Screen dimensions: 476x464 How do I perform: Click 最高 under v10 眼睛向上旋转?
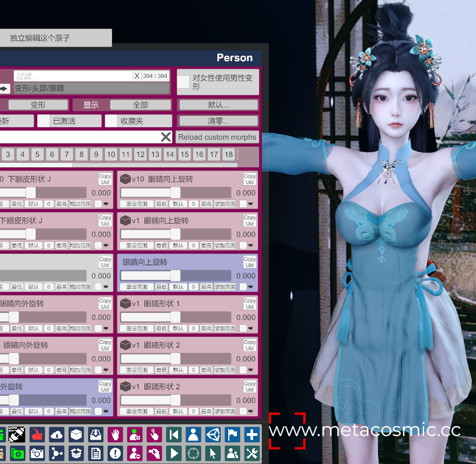[x=206, y=204]
